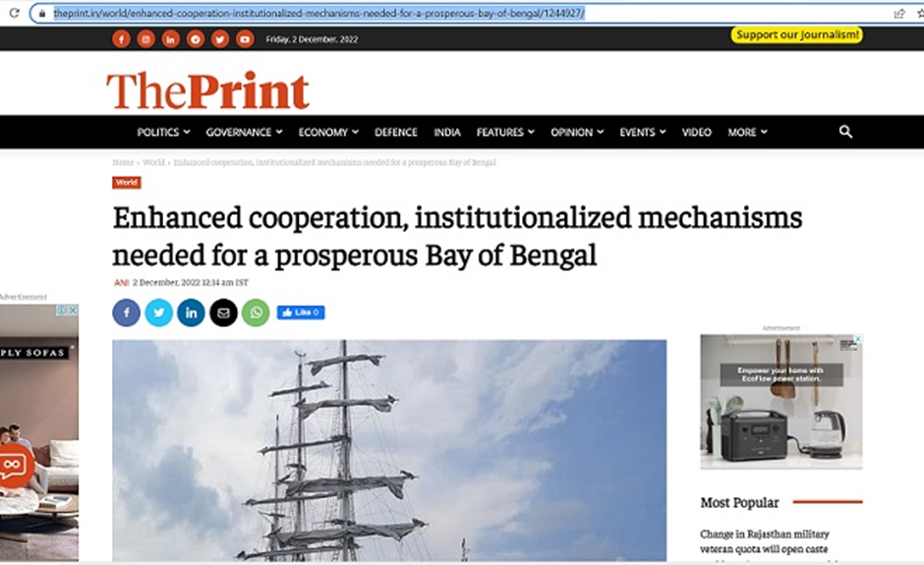Image resolution: width=924 pixels, height=565 pixels.
Task: Click the browser address bar URL
Action: point(318,13)
